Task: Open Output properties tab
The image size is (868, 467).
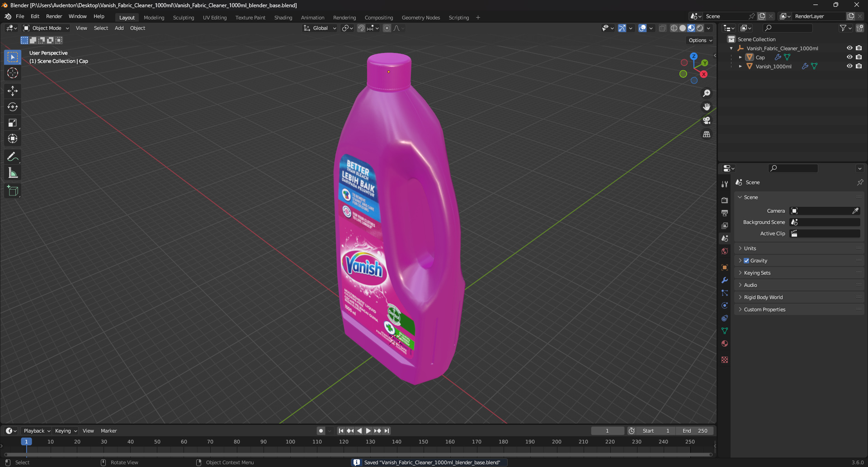Action: (x=725, y=213)
